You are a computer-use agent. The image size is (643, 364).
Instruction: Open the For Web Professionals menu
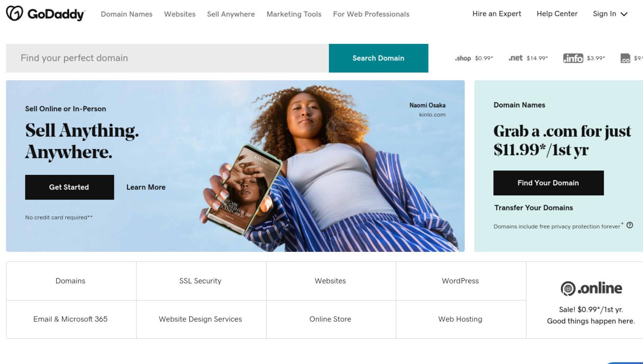click(x=371, y=14)
